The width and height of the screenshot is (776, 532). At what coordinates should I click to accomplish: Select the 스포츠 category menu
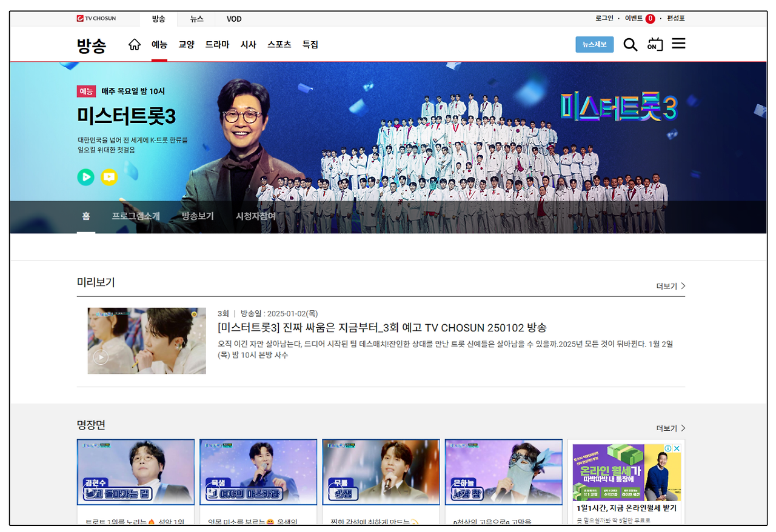pyautogui.click(x=279, y=44)
